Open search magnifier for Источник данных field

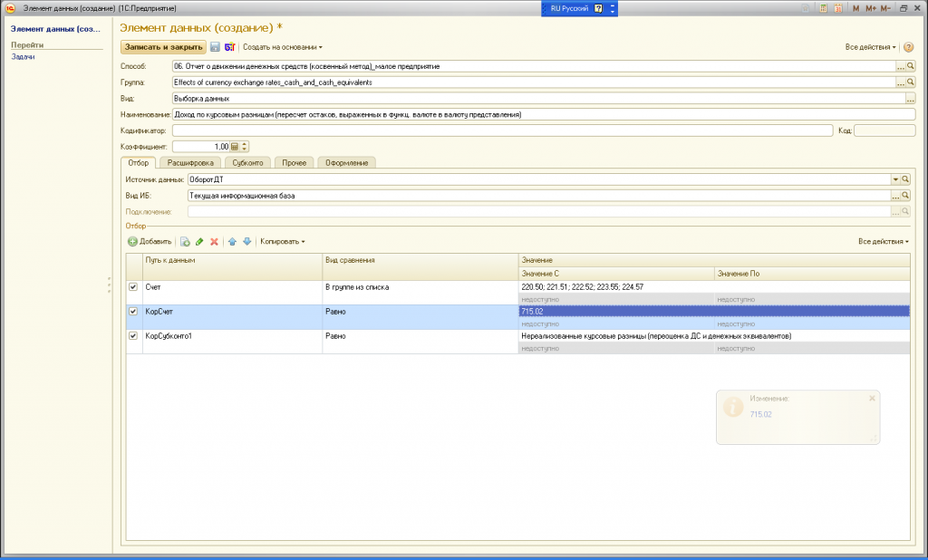905,179
